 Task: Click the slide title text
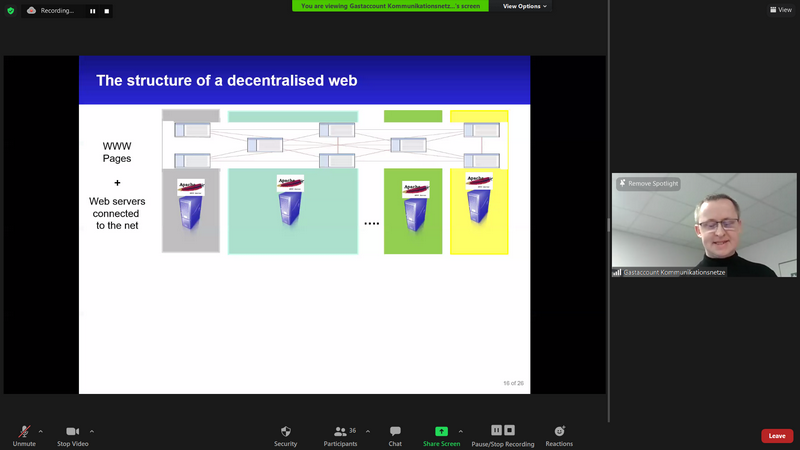227,81
